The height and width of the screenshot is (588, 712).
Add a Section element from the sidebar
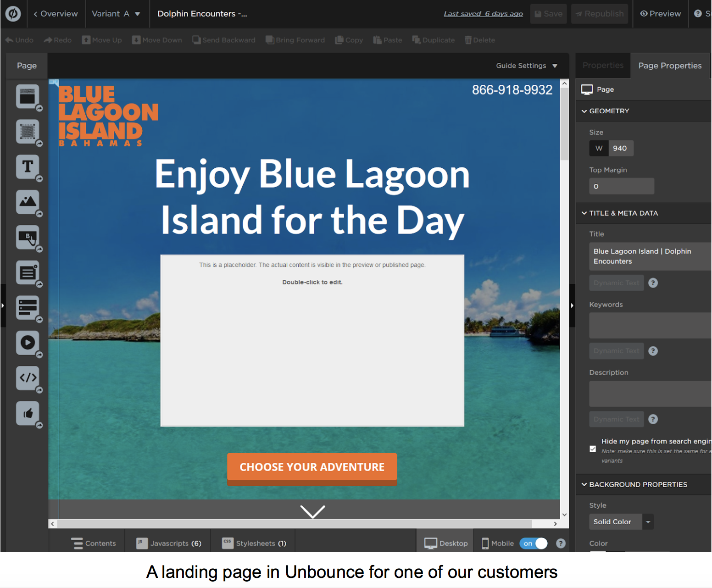pos(28,97)
